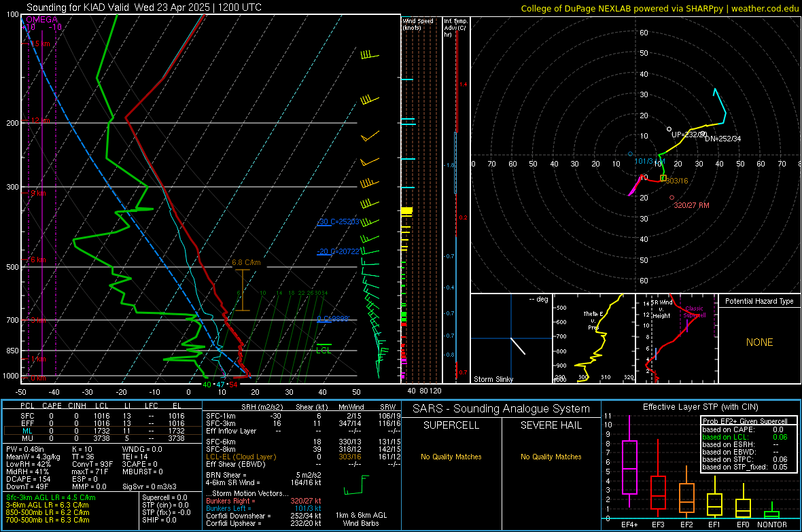Viewport: 802px width, 532px height.
Task: Click the Corfidi Downshear = 252/34 kt line
Action: (264, 516)
